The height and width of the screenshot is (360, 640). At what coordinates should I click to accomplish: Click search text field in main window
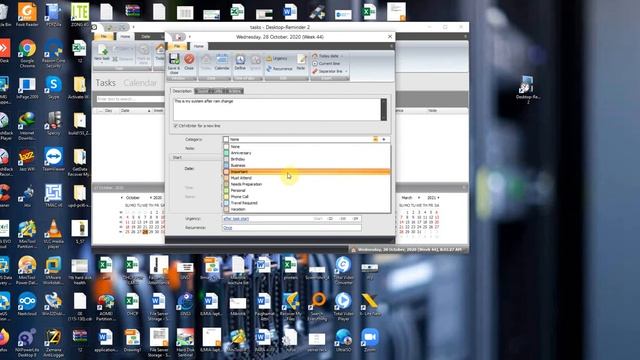click(x=130, y=99)
